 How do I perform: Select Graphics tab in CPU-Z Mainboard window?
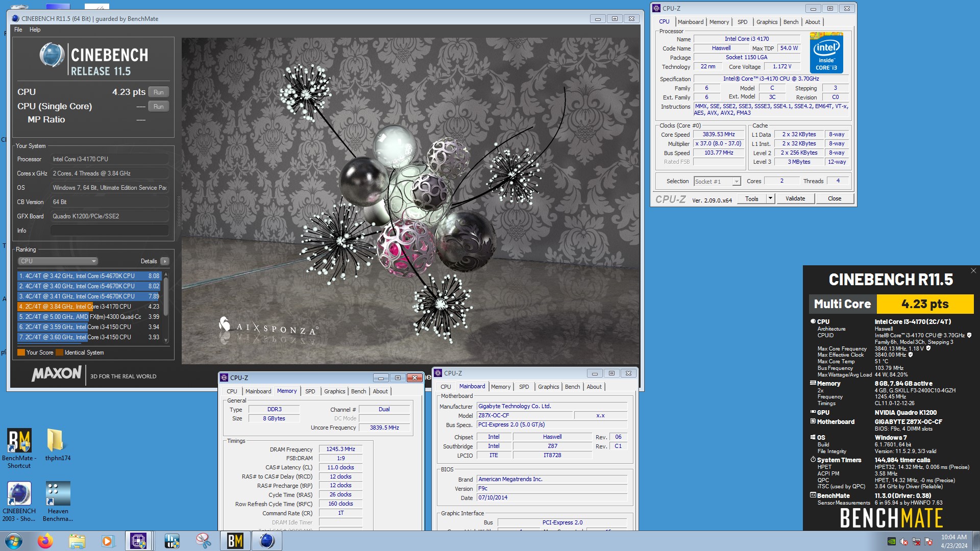(548, 387)
